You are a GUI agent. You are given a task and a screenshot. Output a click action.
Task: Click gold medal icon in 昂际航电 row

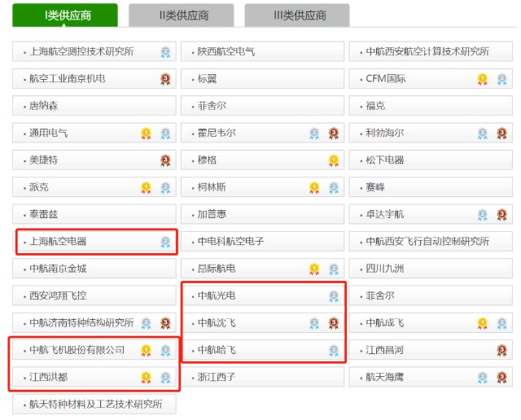(314, 269)
